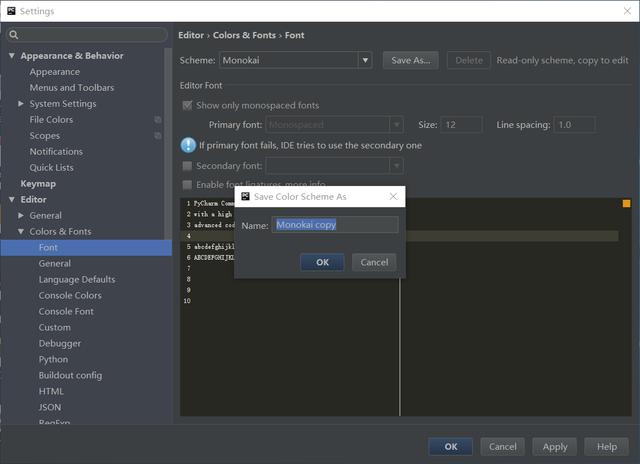Click the File Colors project-level icon
The image size is (640, 464).
[158, 120]
